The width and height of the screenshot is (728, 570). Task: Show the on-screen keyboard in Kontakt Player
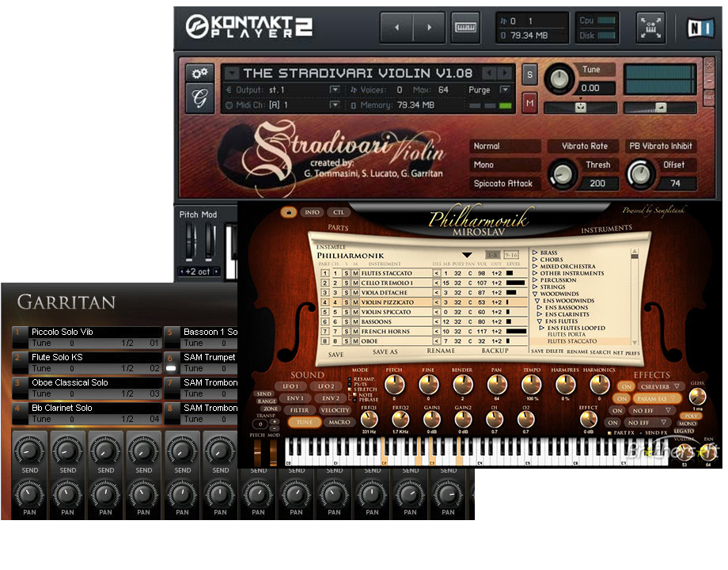465,28
